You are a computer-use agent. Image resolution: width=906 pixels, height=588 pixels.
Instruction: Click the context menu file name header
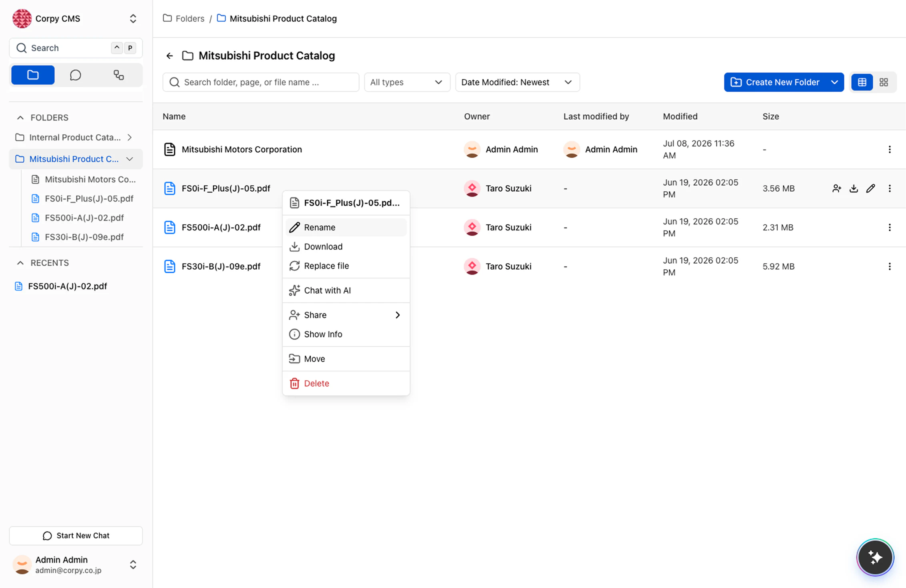(346, 203)
